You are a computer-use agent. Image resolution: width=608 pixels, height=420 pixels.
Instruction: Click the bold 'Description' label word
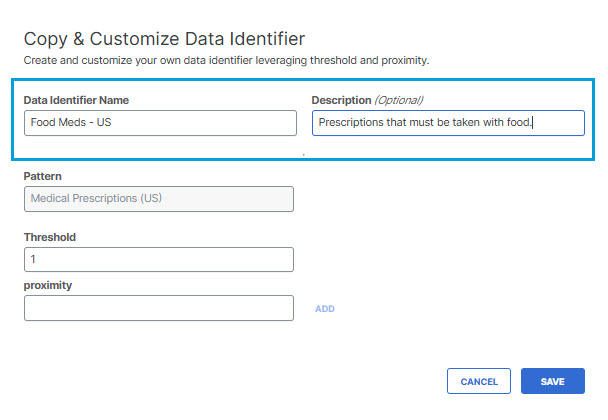pyautogui.click(x=341, y=100)
